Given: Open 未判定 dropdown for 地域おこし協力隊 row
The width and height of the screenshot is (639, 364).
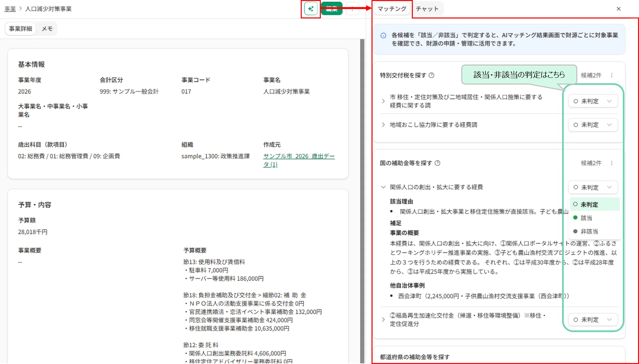Looking at the screenshot, I should pyautogui.click(x=593, y=125).
